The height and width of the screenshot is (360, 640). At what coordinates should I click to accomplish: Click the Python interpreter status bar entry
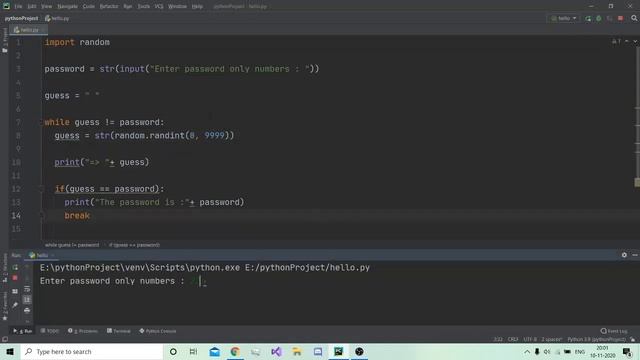(596, 339)
